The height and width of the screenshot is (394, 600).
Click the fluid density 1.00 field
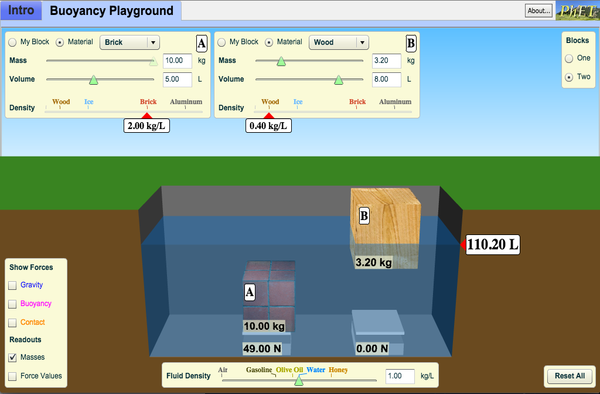400,376
